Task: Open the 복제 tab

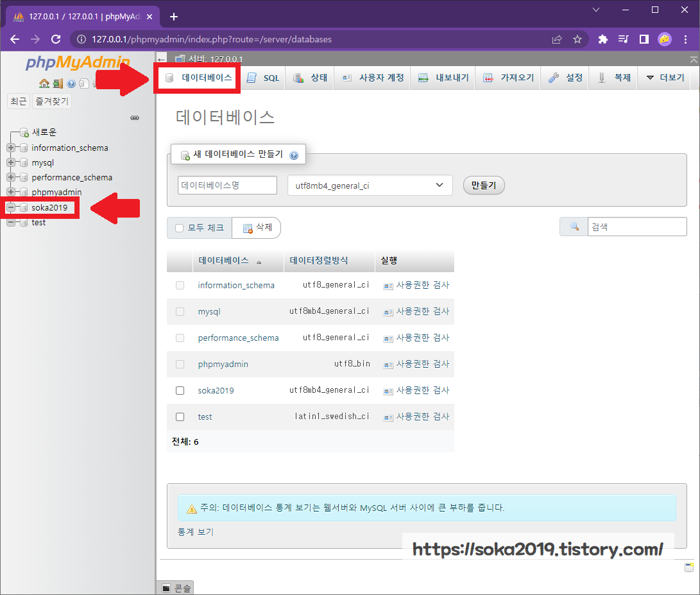Action: pyautogui.click(x=614, y=78)
